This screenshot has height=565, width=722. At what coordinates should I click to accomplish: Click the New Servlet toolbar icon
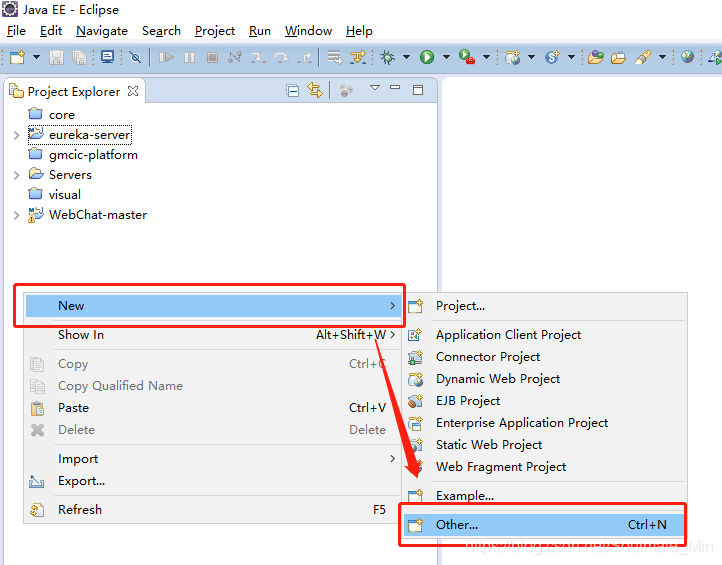point(552,57)
